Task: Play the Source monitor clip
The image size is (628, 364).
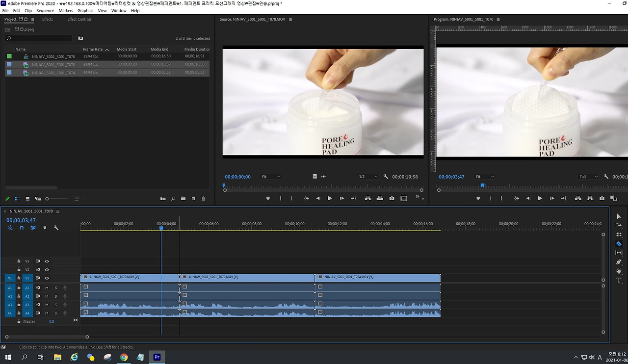Action: pos(330,198)
